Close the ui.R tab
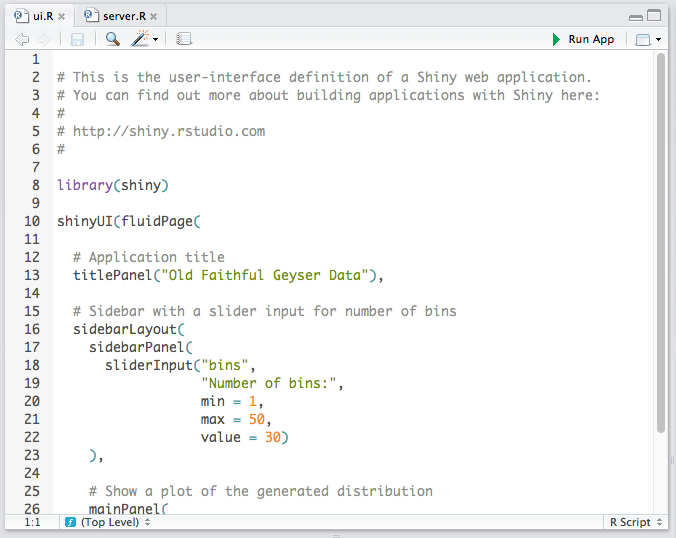The height and width of the screenshot is (538, 676). 62,17
